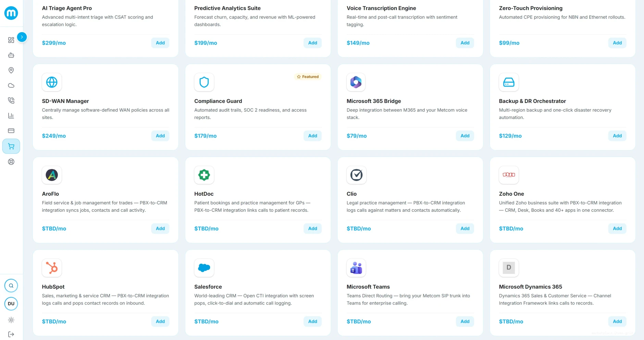This screenshot has height=340, width=644.
Task: Add Microsoft 365 Bridge
Action: coord(465,136)
